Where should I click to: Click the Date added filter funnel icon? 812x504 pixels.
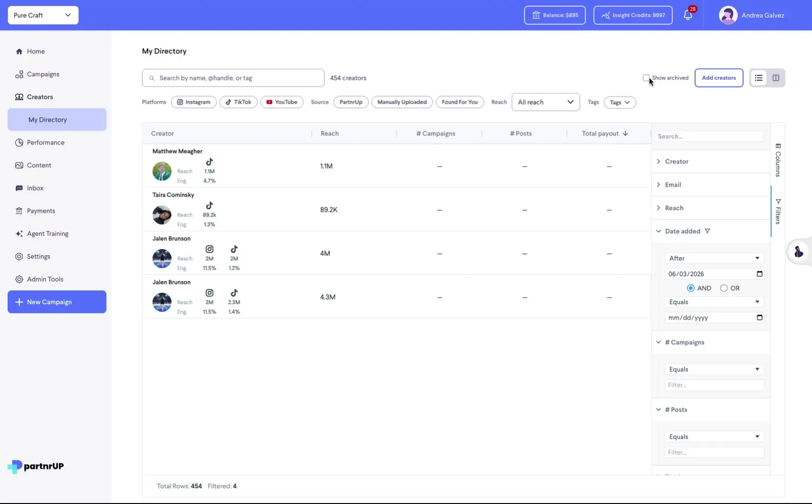707,231
